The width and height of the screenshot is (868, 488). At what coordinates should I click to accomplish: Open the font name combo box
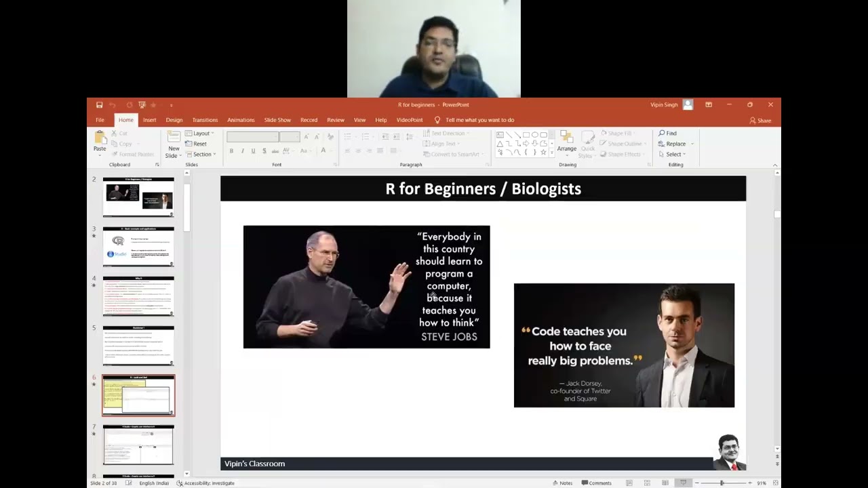click(x=252, y=137)
